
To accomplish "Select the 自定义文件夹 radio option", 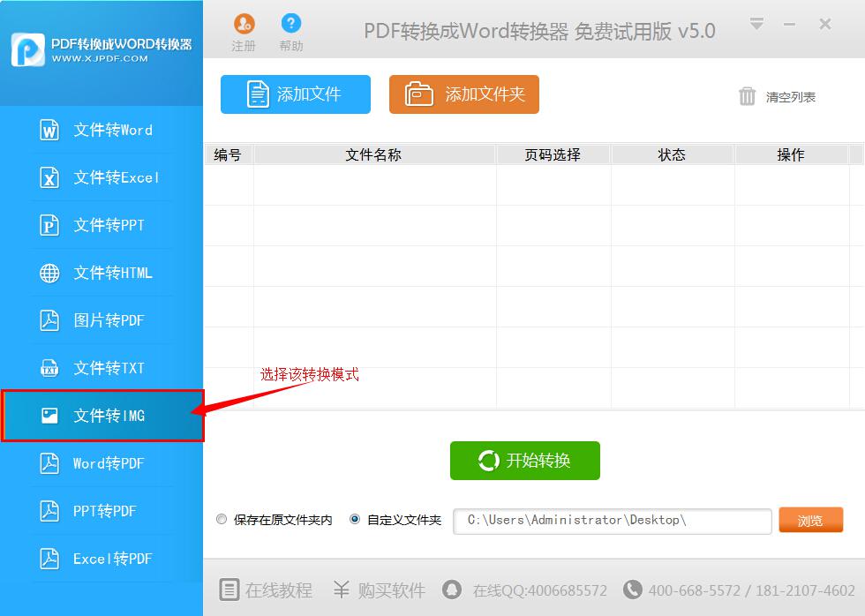I will (354, 519).
